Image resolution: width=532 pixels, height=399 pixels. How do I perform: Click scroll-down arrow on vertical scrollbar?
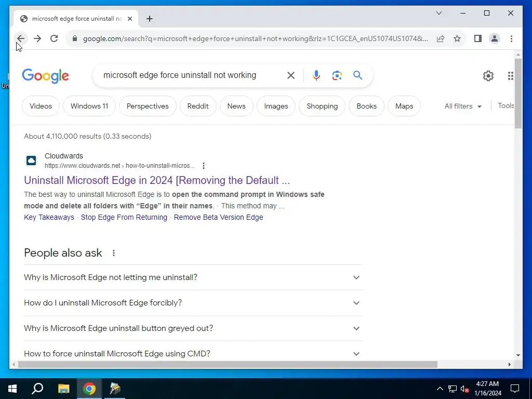click(518, 355)
